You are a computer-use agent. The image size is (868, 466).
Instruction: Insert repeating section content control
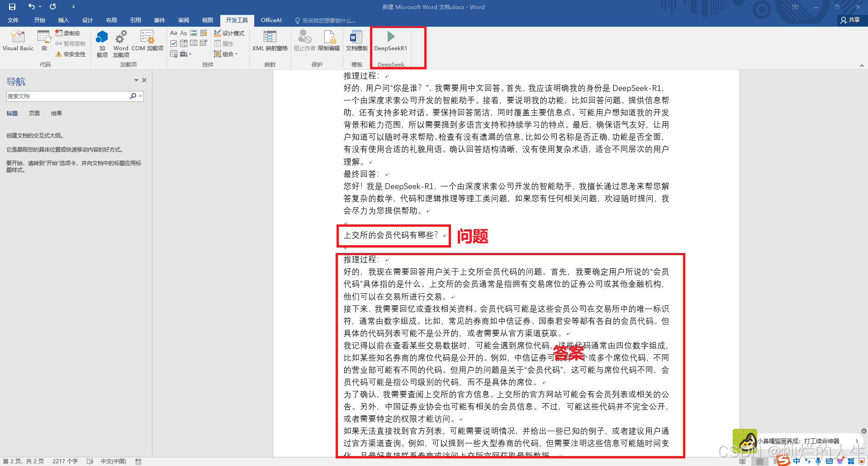(174, 54)
